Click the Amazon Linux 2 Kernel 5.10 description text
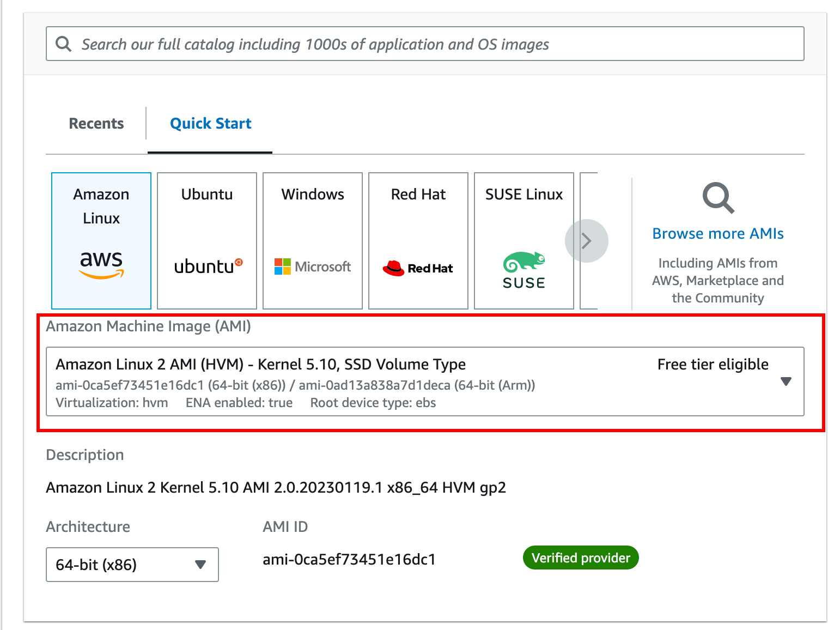This screenshot has height=630, width=840. tap(276, 488)
